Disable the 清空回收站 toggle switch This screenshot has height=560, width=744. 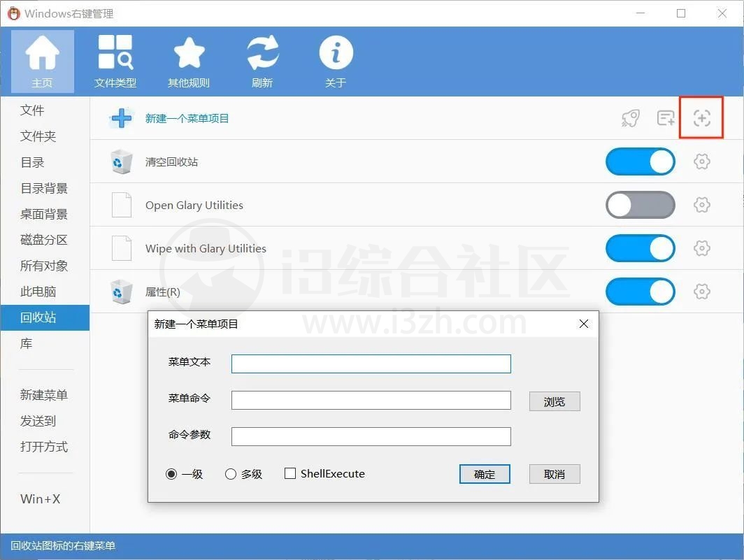pos(641,161)
